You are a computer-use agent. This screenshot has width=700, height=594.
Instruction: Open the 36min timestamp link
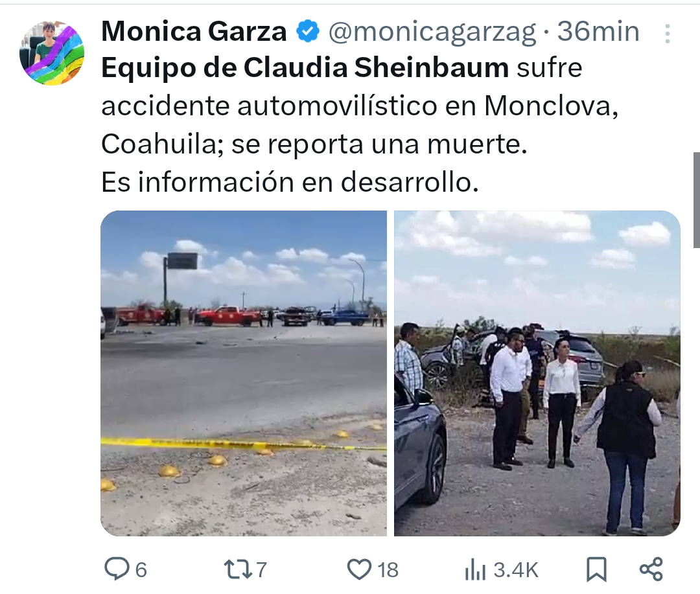598,32
